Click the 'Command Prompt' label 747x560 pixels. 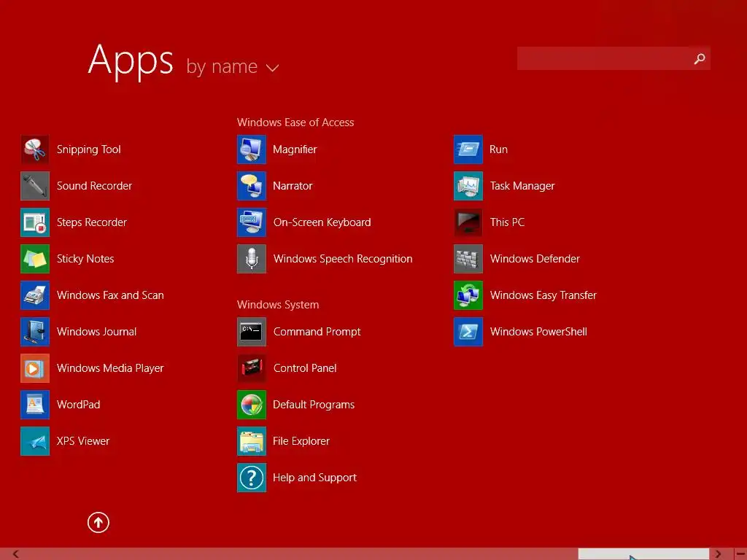coord(317,332)
